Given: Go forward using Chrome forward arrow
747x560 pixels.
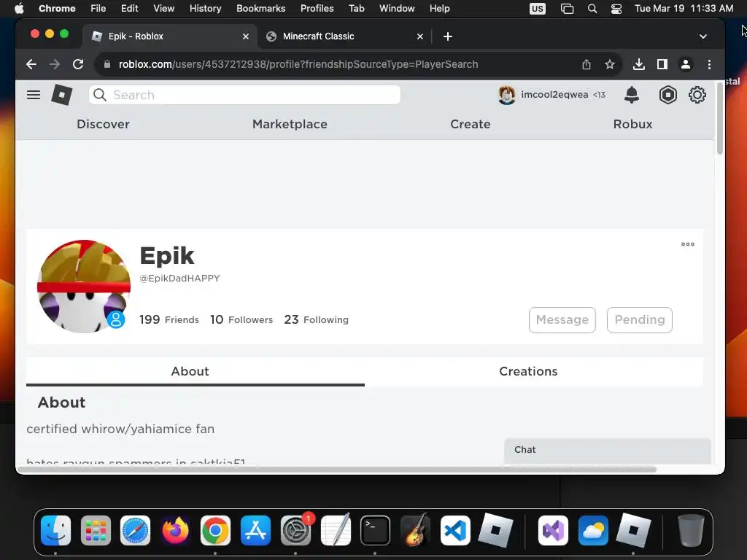Looking at the screenshot, I should coord(55,64).
